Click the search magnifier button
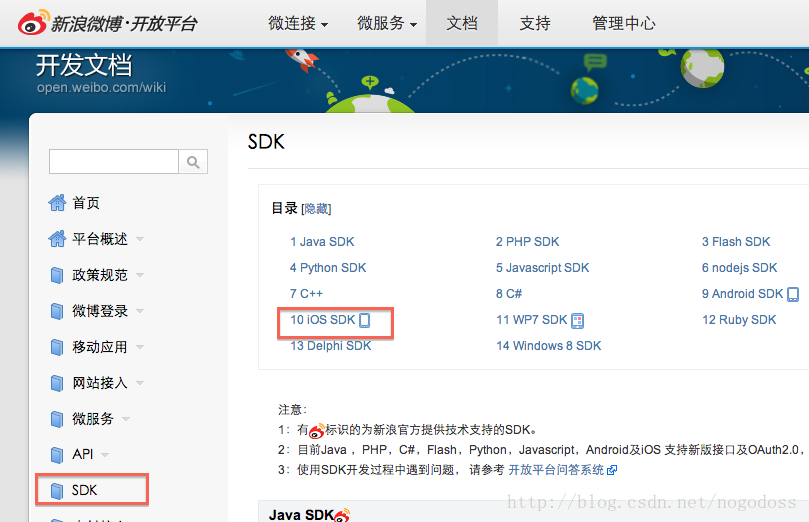 click(x=193, y=162)
